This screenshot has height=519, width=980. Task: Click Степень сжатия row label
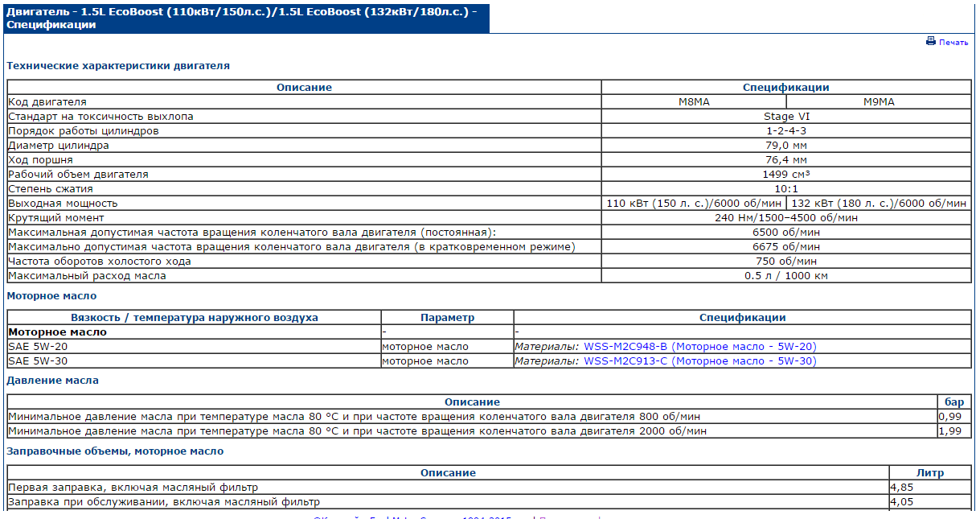pos(51,189)
